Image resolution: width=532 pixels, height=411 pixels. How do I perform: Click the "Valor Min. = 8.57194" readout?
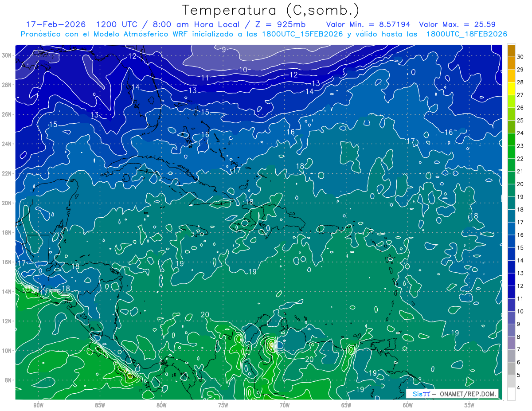[x=368, y=24]
